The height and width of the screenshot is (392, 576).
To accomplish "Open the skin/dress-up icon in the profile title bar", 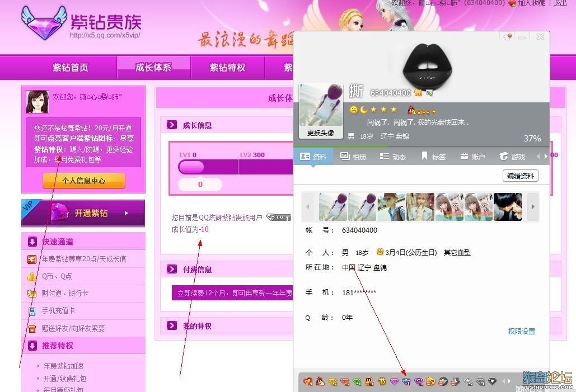I will pyautogui.click(x=508, y=37).
